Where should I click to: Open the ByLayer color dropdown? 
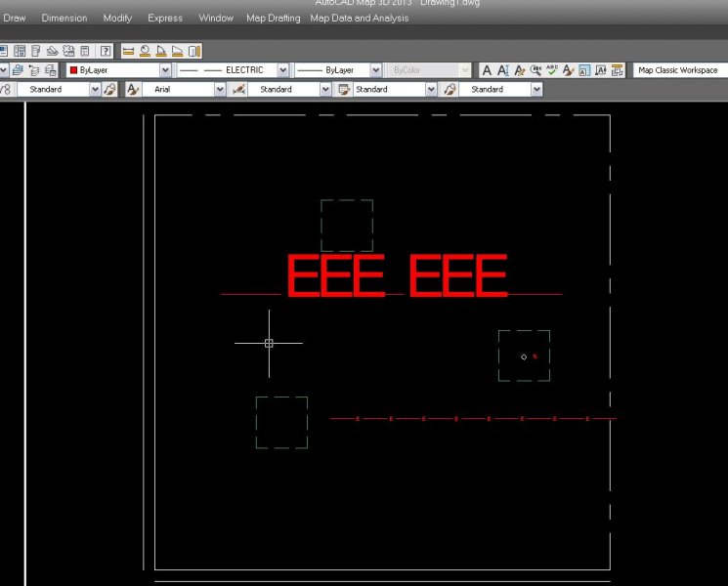(x=165, y=70)
